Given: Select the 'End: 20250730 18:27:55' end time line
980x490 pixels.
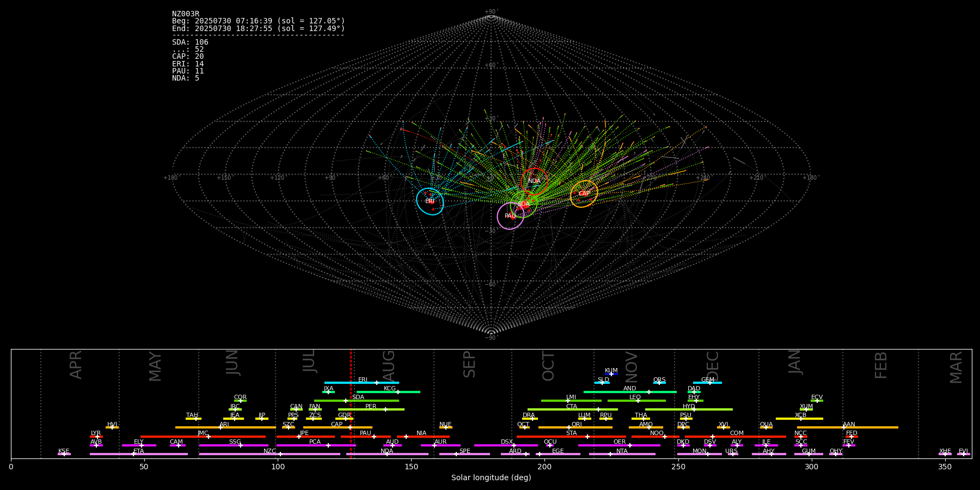Looking at the screenshot, I should coord(259,28).
